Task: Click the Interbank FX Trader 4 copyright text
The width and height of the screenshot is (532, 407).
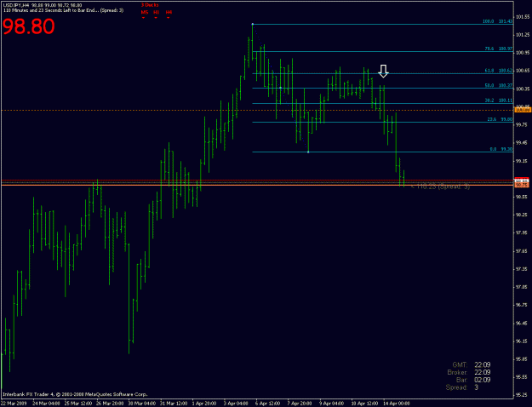Action: 75,394
